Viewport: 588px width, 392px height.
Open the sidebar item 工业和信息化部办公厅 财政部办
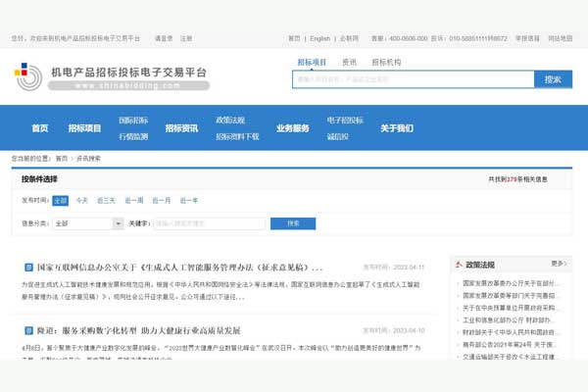coord(509,320)
